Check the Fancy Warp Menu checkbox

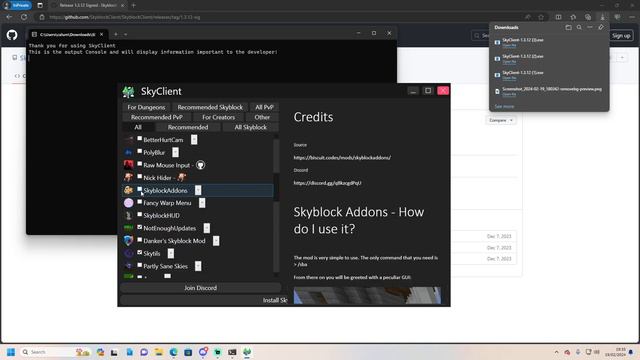(x=140, y=202)
